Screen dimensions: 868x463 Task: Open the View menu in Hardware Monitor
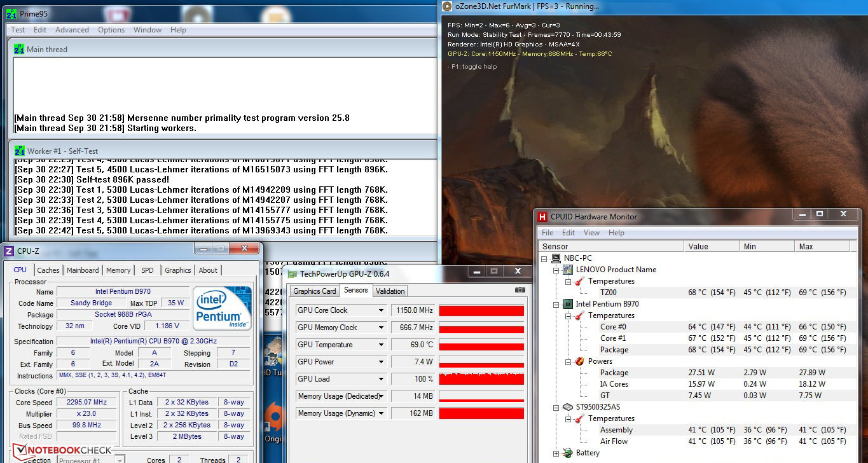tap(591, 233)
